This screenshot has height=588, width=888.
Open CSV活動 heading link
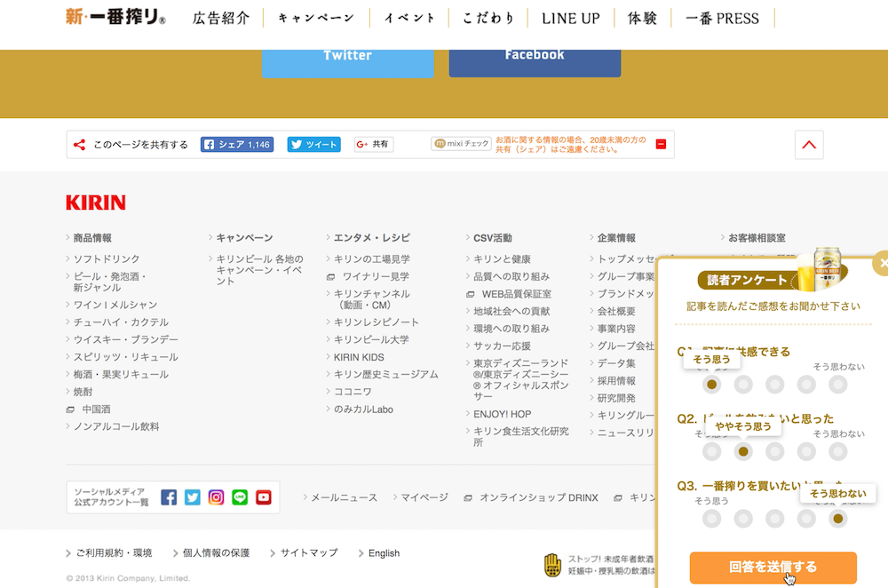pyautogui.click(x=493, y=238)
